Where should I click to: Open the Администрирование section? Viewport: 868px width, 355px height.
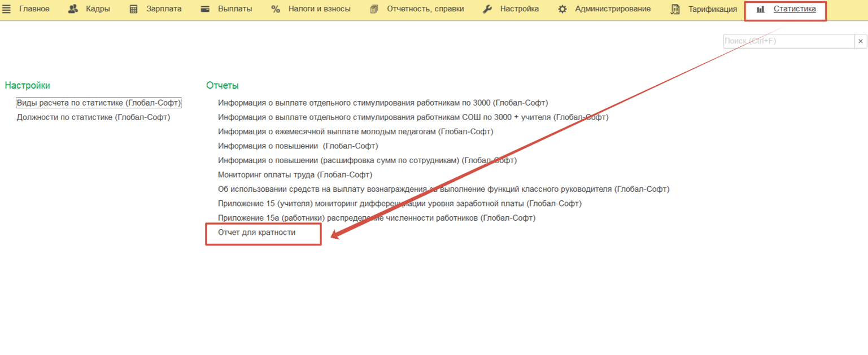[605, 9]
